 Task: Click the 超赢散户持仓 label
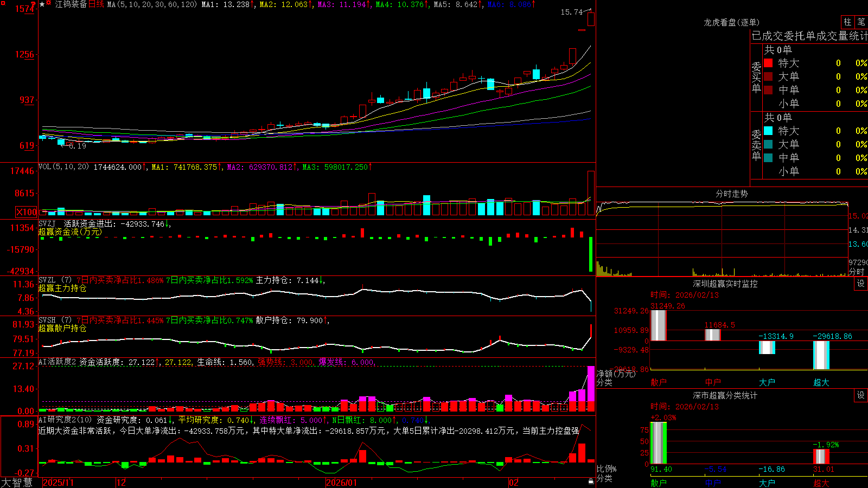click(62, 329)
